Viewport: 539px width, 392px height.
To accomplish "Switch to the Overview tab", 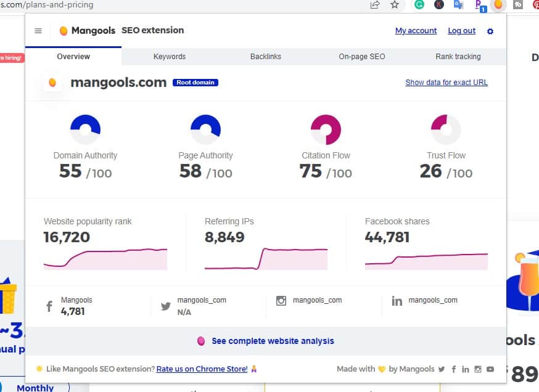I will click(x=73, y=56).
